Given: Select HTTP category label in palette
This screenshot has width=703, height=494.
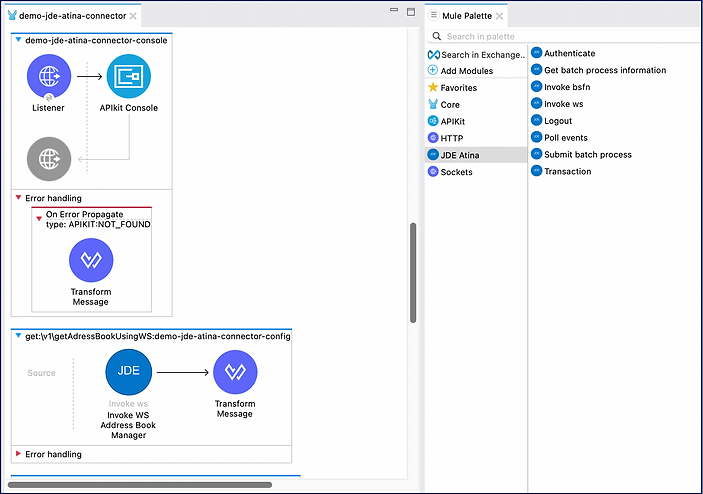Looking at the screenshot, I should click(x=451, y=138).
